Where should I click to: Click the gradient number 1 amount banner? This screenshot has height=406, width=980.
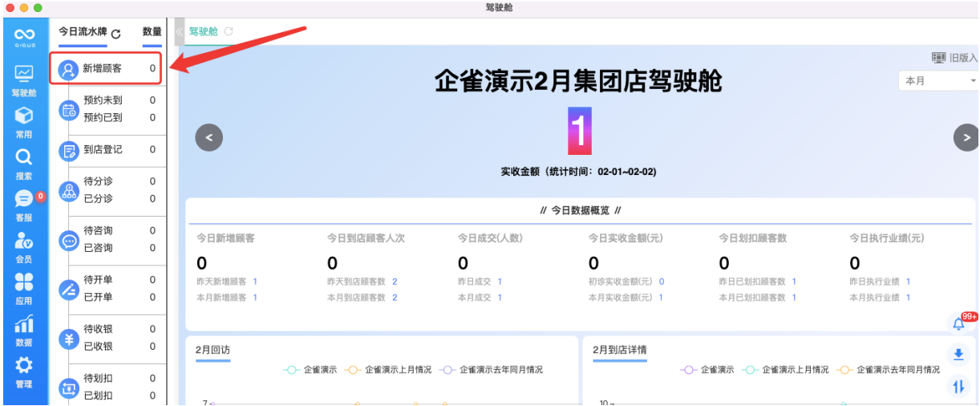[x=579, y=131]
